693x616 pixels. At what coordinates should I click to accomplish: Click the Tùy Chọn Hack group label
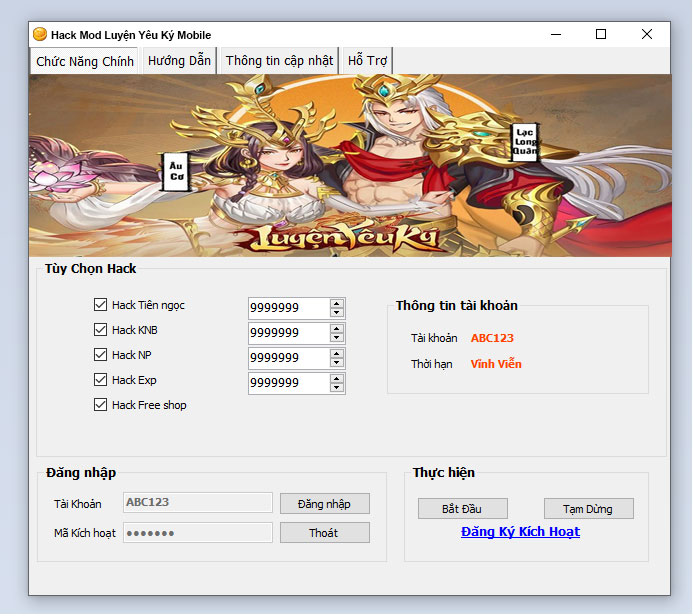(x=91, y=269)
